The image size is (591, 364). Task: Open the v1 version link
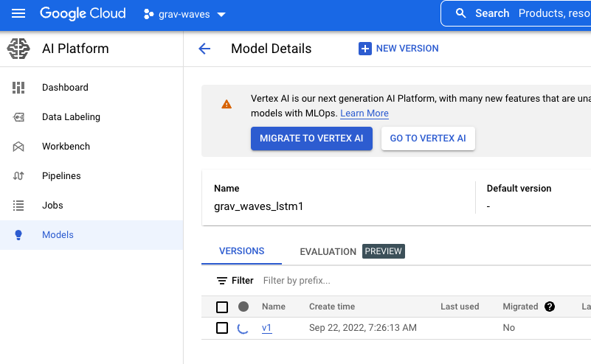click(266, 328)
